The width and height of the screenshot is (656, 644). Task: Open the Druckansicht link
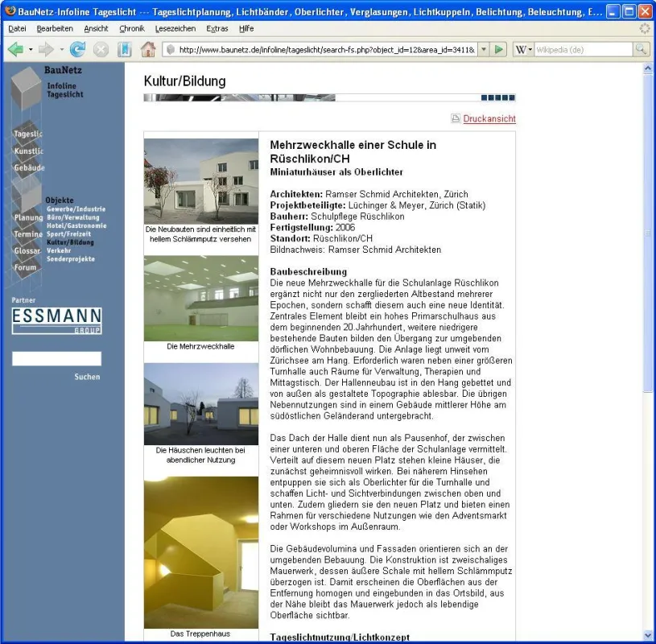click(489, 119)
